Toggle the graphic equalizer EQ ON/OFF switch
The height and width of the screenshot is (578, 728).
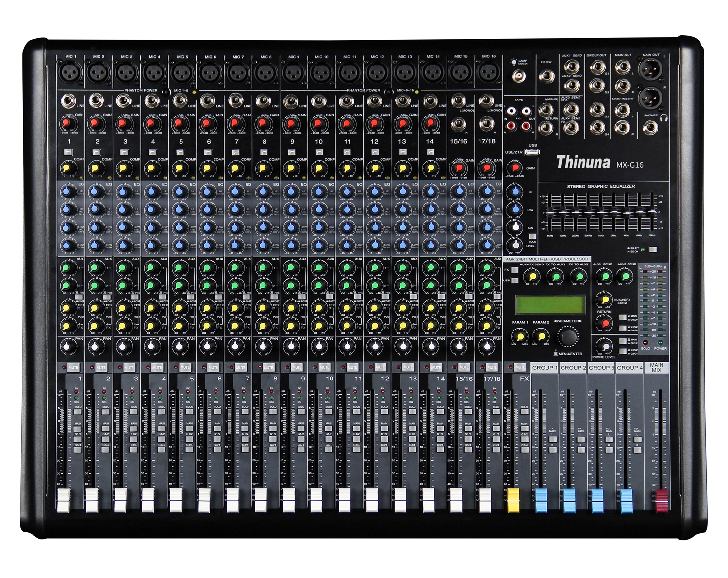(x=652, y=249)
